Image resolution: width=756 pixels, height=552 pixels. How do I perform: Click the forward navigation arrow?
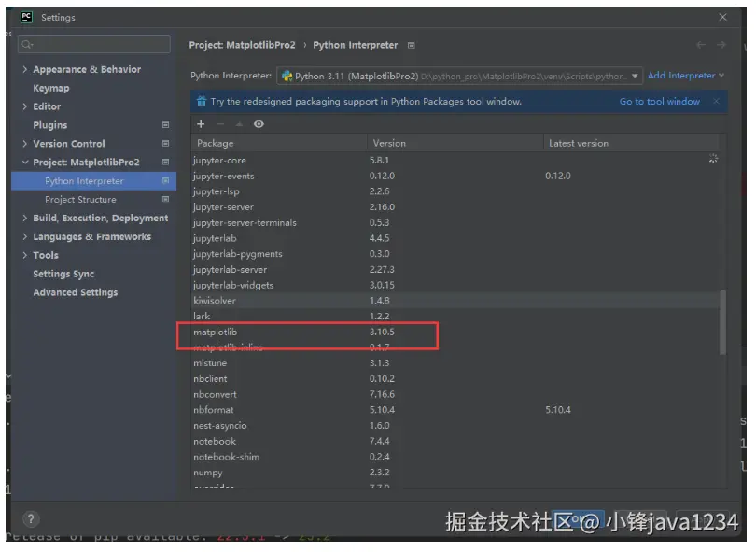[x=721, y=45]
